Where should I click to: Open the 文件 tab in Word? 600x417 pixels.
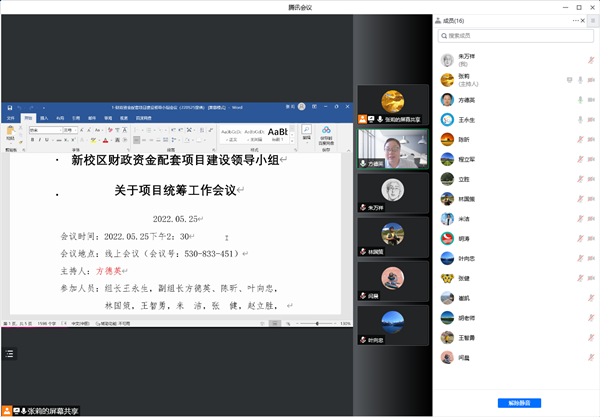point(11,117)
